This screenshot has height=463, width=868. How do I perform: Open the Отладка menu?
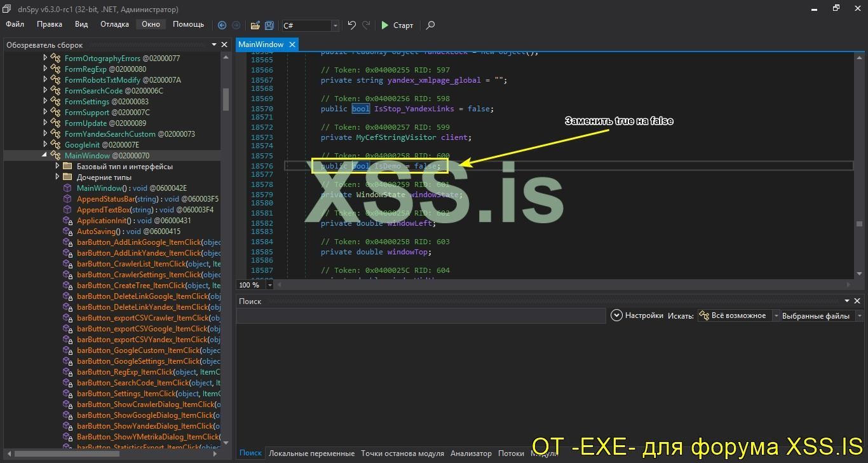click(114, 24)
